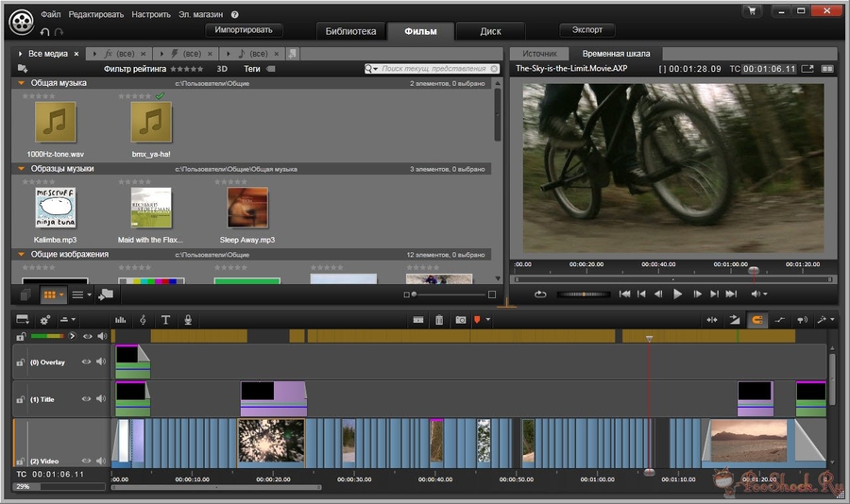Viewport: 850px width, 504px height.
Task: Take a snapshot with the camera icon
Action: [x=460, y=321]
